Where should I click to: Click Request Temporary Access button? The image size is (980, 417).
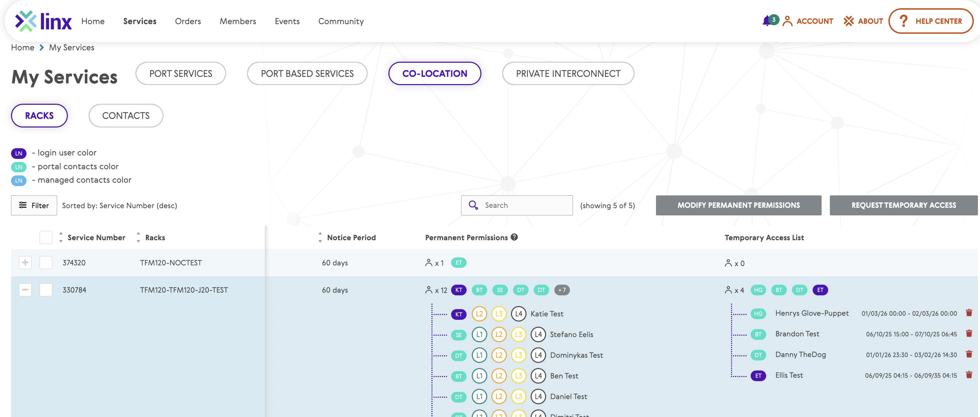(903, 205)
